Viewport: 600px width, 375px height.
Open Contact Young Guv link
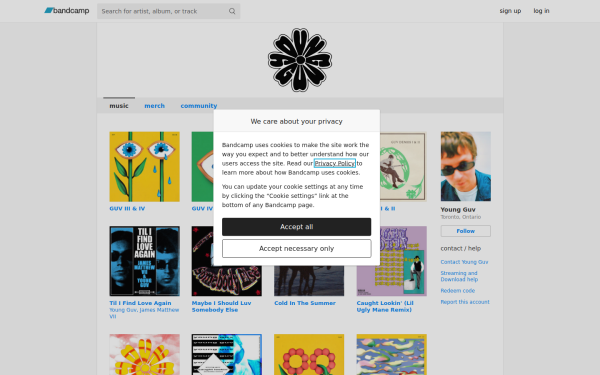[464, 262]
